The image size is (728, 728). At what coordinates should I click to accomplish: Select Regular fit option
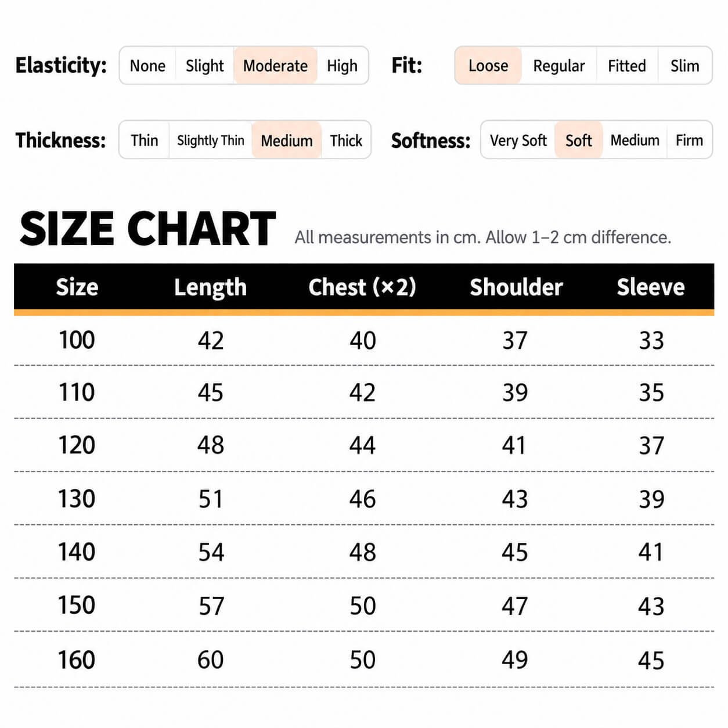click(559, 66)
